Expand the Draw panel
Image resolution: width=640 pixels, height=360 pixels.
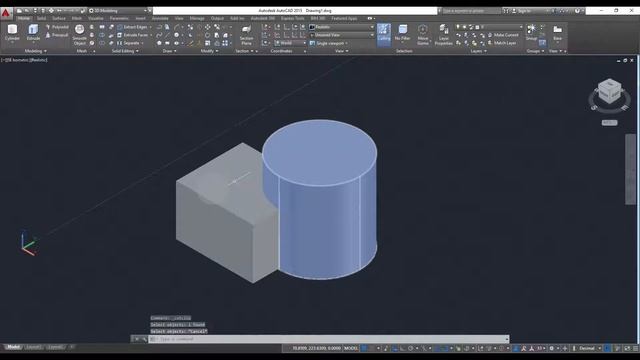[169, 51]
